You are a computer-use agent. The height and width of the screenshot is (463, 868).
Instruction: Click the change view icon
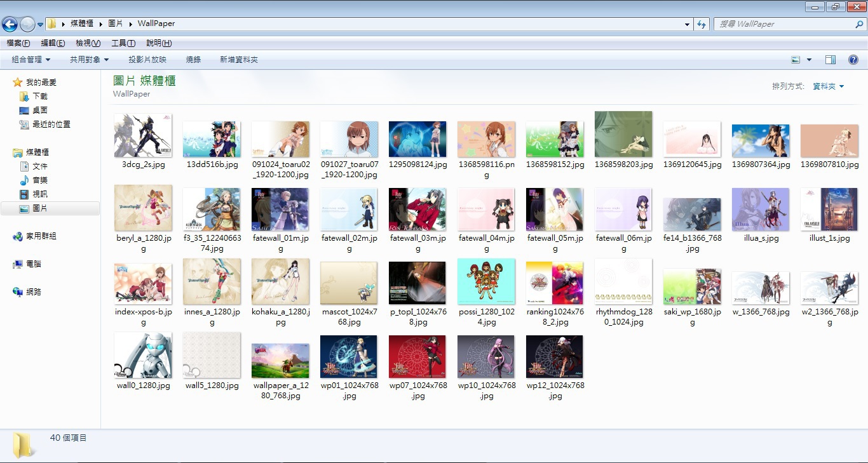[796, 60]
